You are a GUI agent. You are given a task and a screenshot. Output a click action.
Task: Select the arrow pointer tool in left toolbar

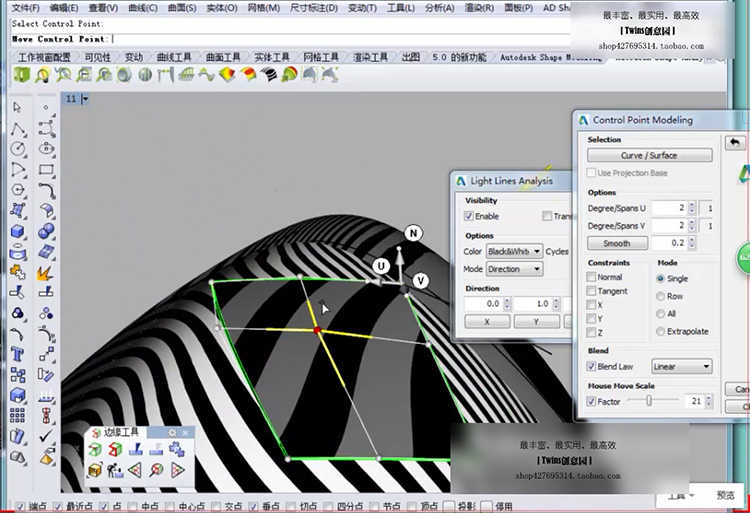coord(18,109)
